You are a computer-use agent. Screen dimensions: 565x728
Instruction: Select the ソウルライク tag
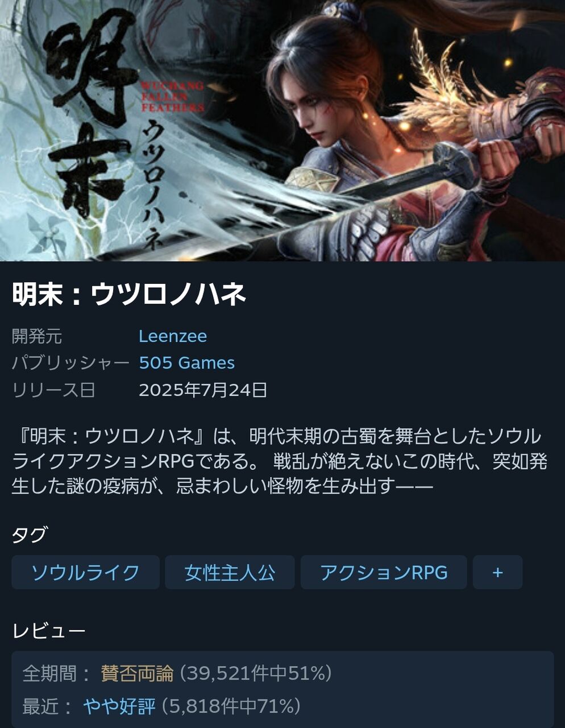(85, 572)
